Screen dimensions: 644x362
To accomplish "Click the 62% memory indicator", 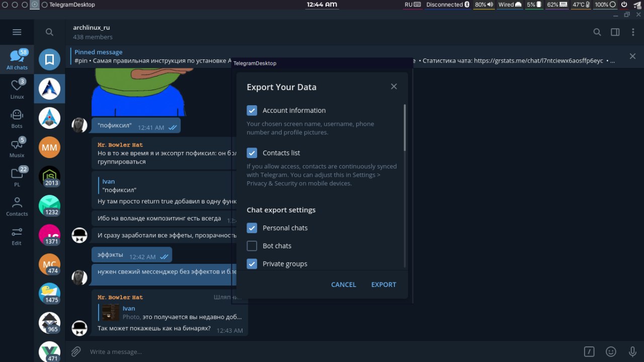I will 556,5.
